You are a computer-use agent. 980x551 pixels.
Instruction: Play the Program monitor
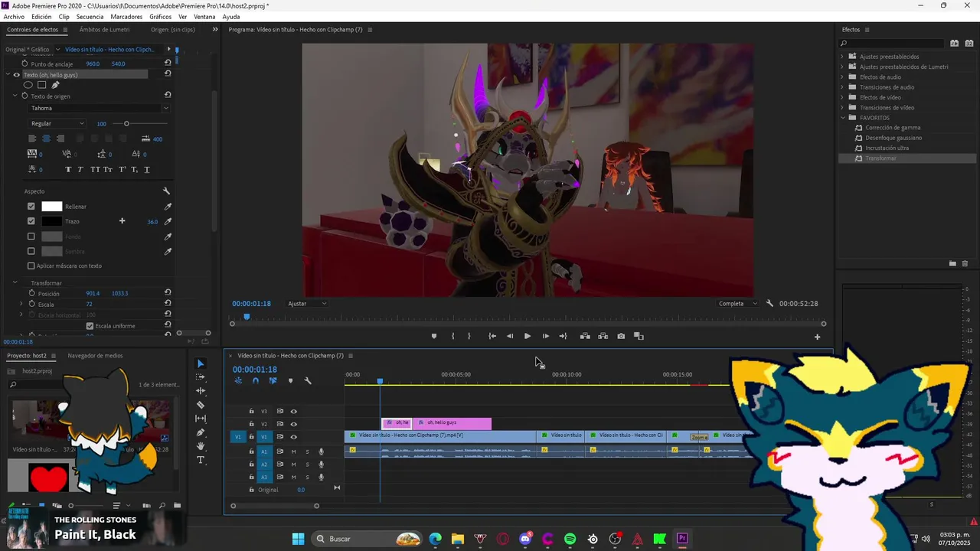[x=528, y=336]
